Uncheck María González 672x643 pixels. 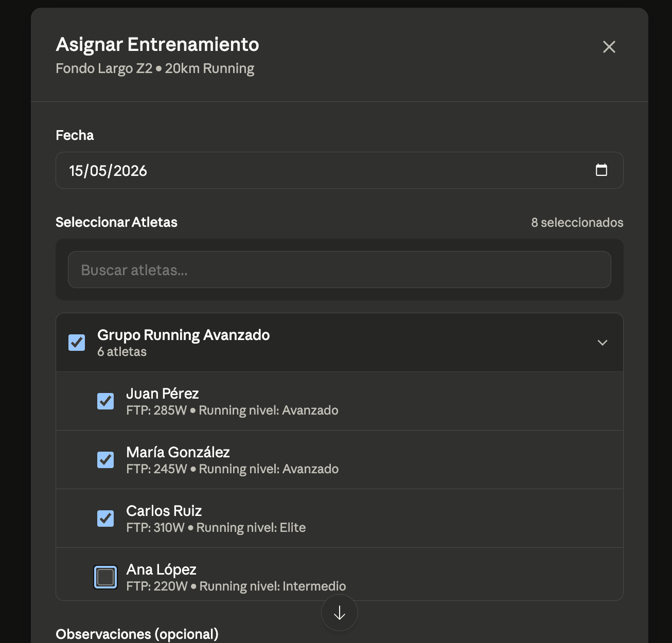tap(105, 459)
